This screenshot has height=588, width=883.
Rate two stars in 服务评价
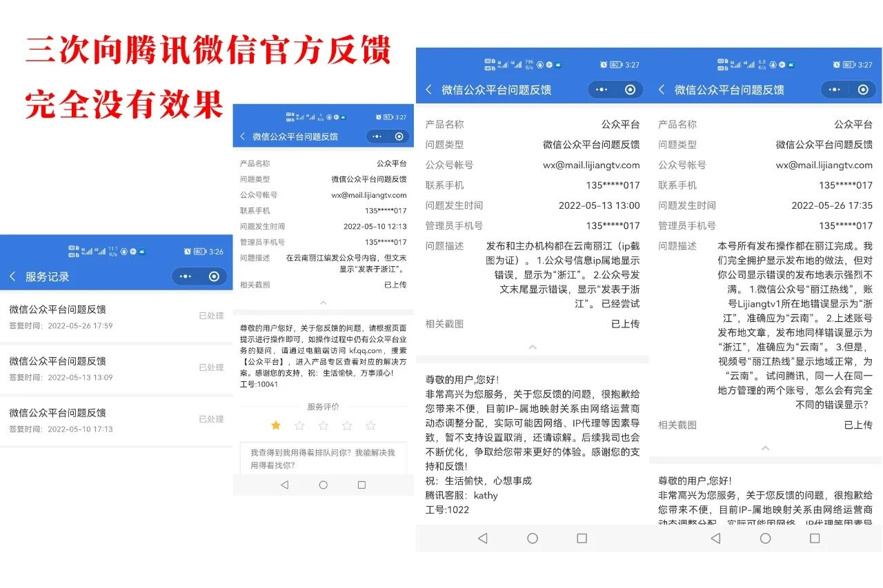[x=299, y=425]
